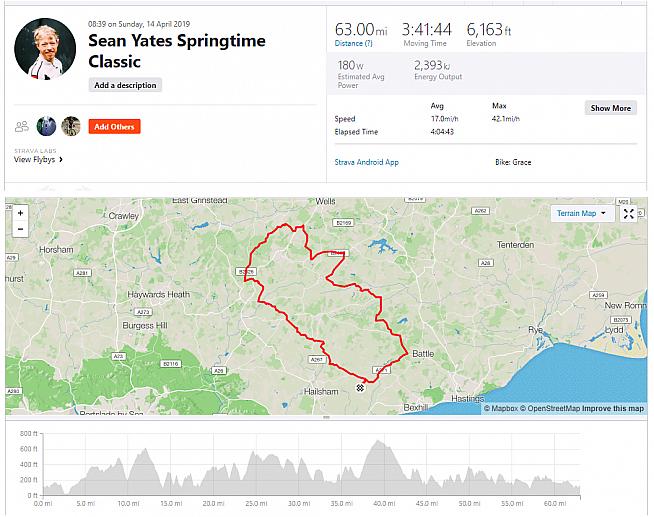Click the Distance (?) help link
This screenshot has width=654, height=517.
click(349, 43)
